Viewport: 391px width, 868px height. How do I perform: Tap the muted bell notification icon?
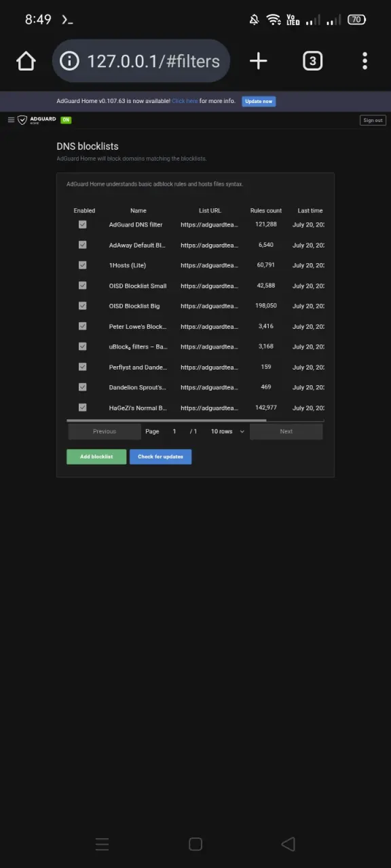click(x=254, y=20)
